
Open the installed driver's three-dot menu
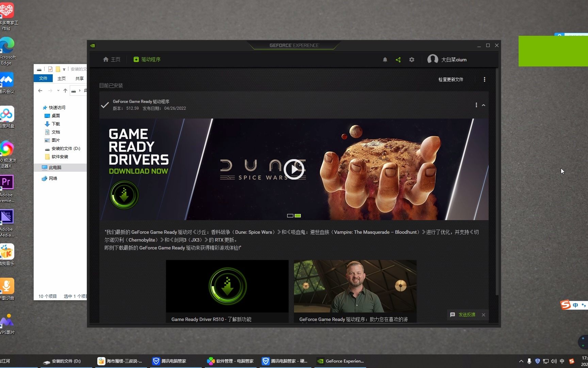coord(476,105)
